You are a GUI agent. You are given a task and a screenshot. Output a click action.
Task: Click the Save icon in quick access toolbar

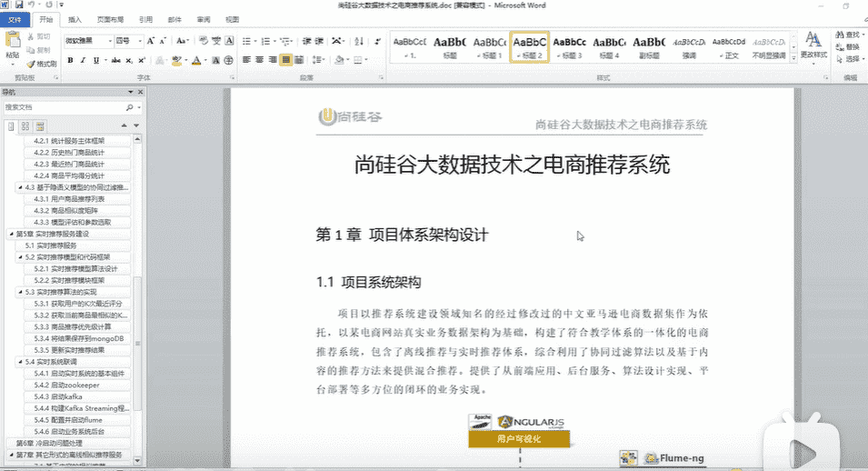point(19,5)
